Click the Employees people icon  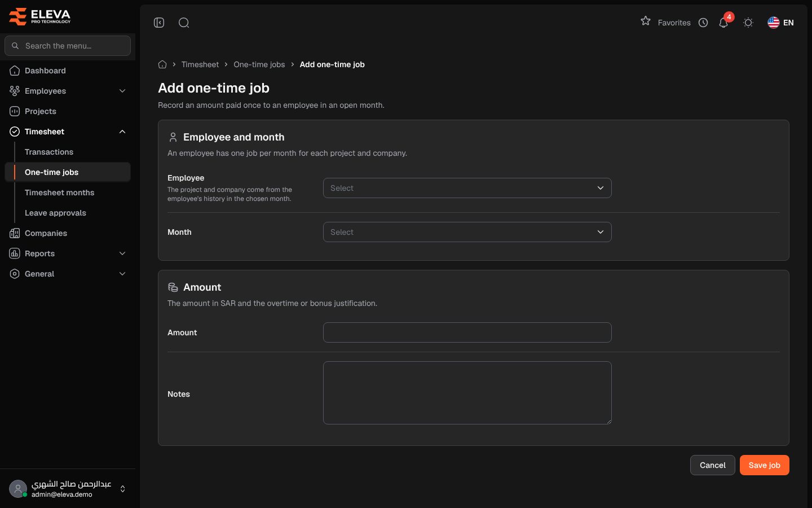click(x=15, y=91)
